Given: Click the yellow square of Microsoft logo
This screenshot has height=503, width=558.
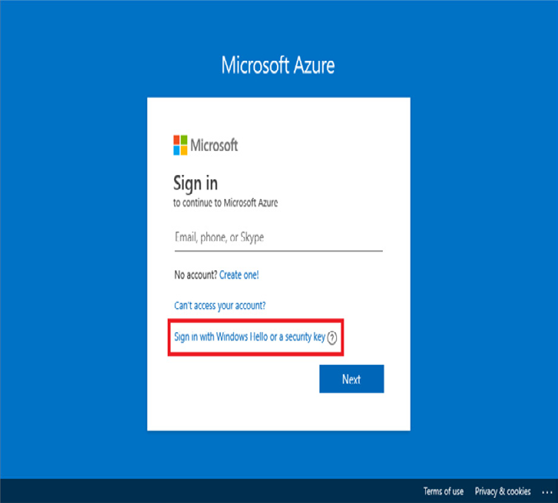Looking at the screenshot, I should 184,150.
